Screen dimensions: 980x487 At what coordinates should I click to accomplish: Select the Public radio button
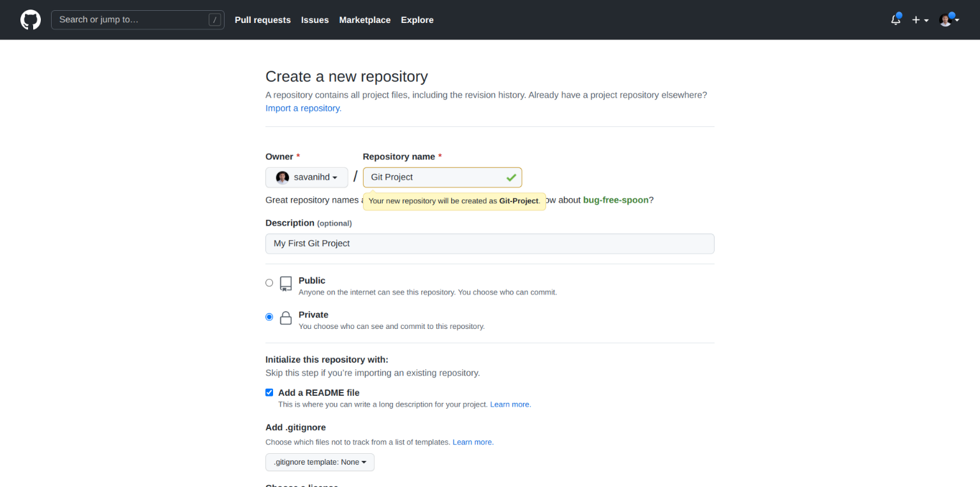(x=269, y=283)
